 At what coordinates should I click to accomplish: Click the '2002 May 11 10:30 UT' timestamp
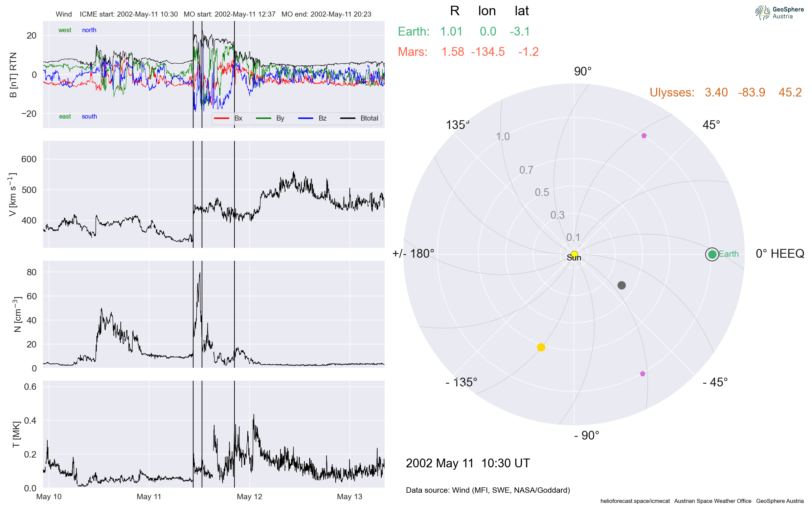click(x=468, y=463)
